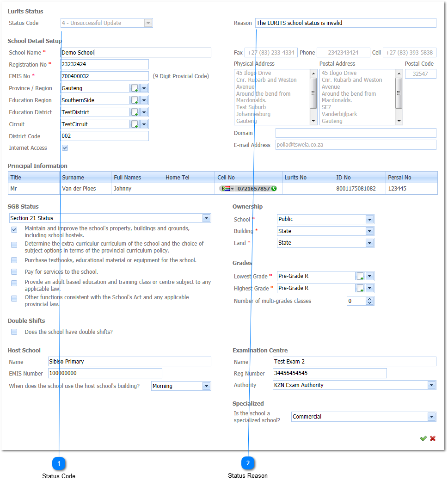The width and height of the screenshot is (448, 487).
Task: Click the Examination Centre Name field
Action: pos(355,362)
